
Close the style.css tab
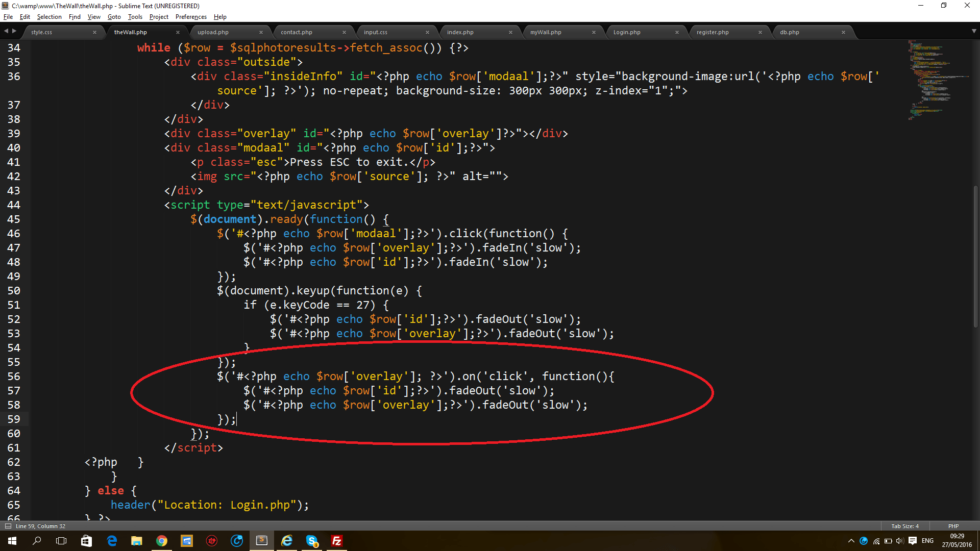click(94, 32)
